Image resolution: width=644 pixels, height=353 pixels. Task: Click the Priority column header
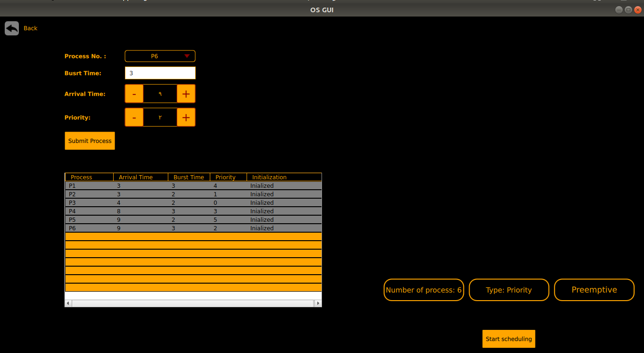coord(226,176)
